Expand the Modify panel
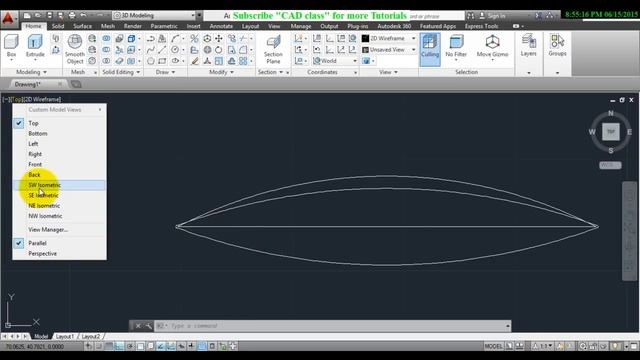Screen dimensions: 640x360 coord(221,72)
